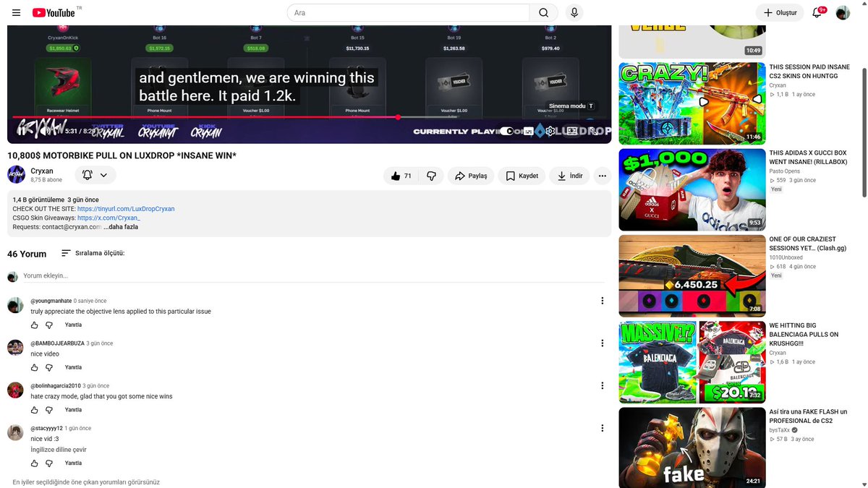Open options for BAMBOJJEARBUZA's comment

[x=603, y=343]
